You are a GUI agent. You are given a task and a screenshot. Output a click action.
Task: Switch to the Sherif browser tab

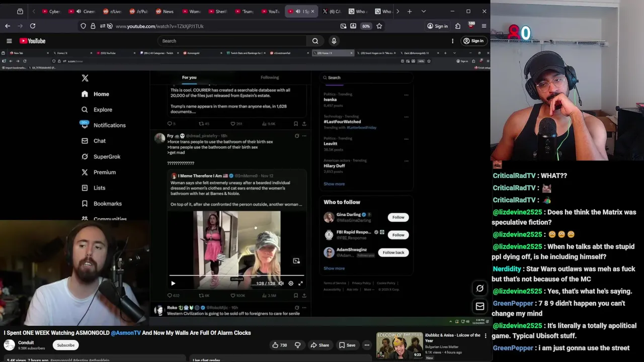[217, 11]
